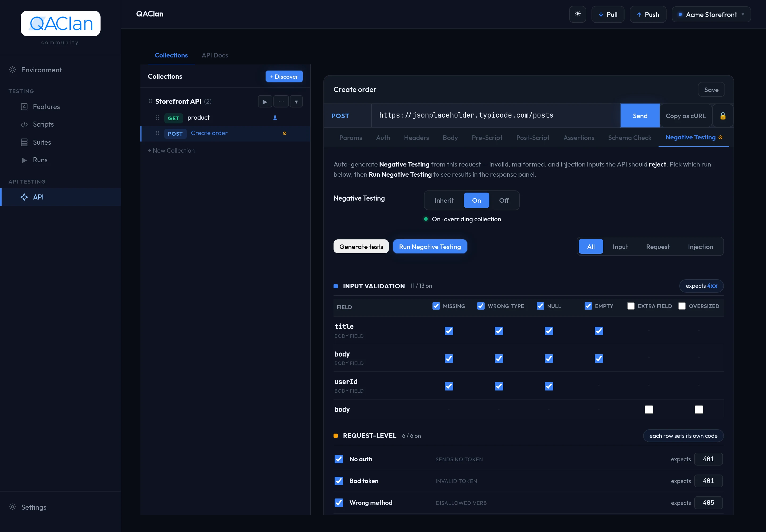766x532 pixels.
Task: Click the Save button
Action: pos(711,90)
